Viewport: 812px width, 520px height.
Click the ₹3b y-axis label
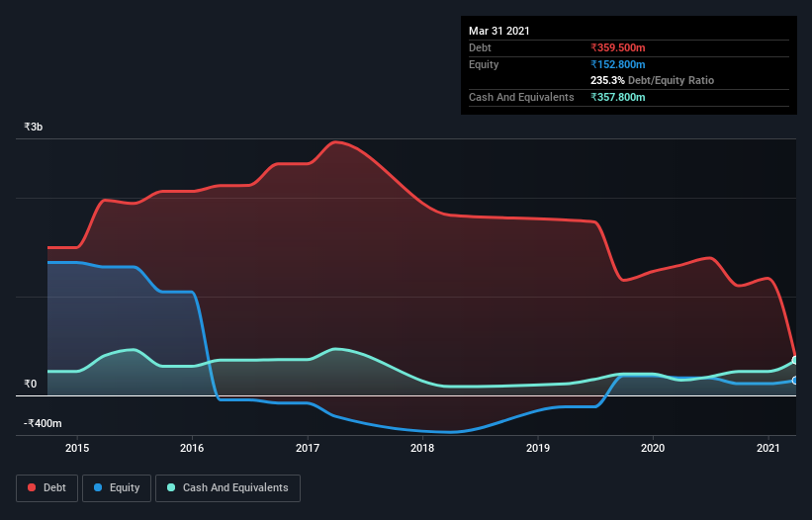pyautogui.click(x=34, y=127)
